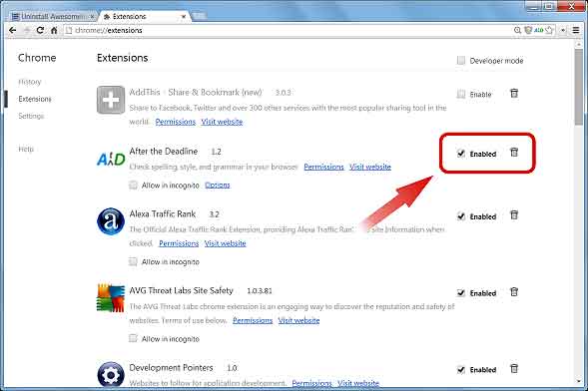This screenshot has height=391, width=588.
Task: View Development Pointers Permissions link
Action: coord(311,383)
